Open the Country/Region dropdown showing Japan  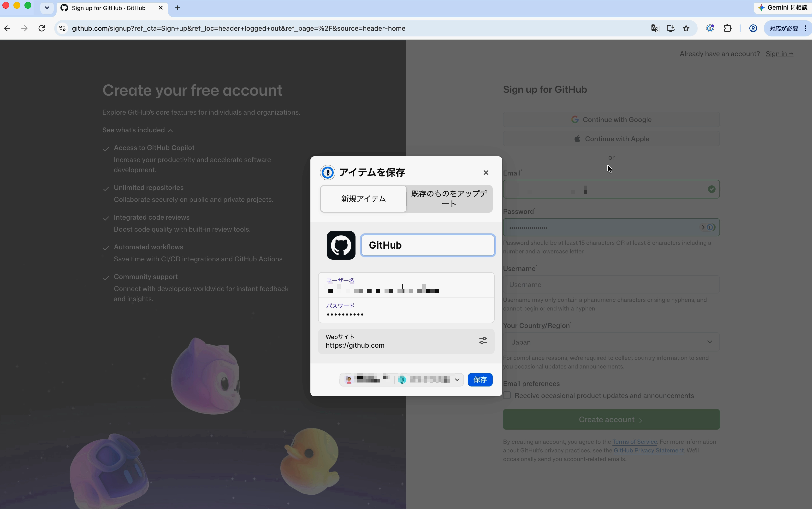click(x=611, y=342)
